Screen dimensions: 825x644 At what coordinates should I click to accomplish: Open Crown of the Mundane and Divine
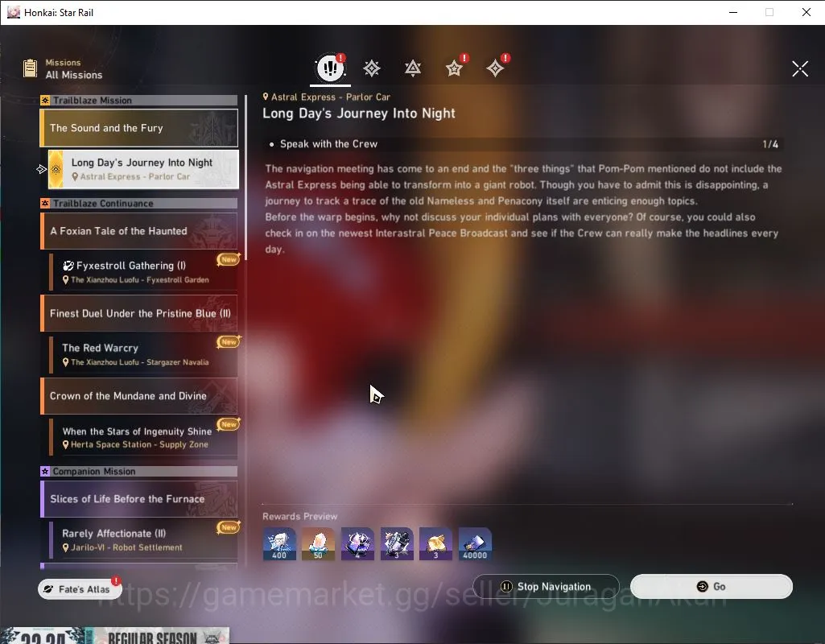pos(139,396)
